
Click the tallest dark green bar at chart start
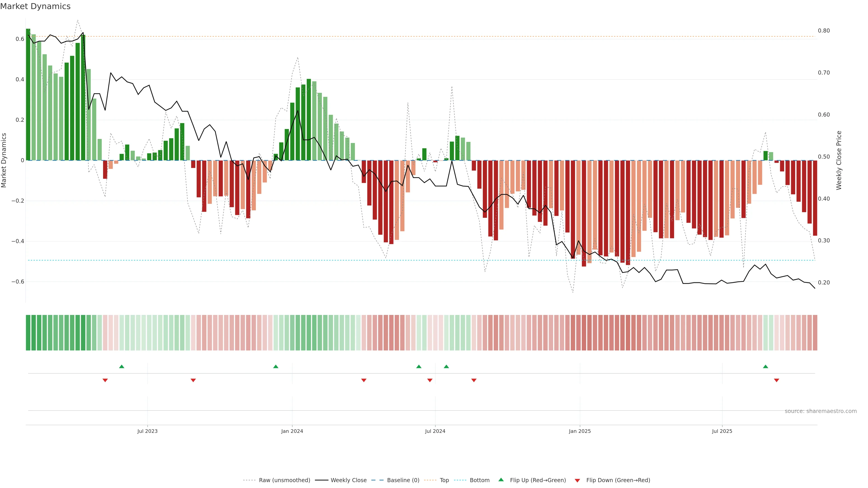coord(28,94)
